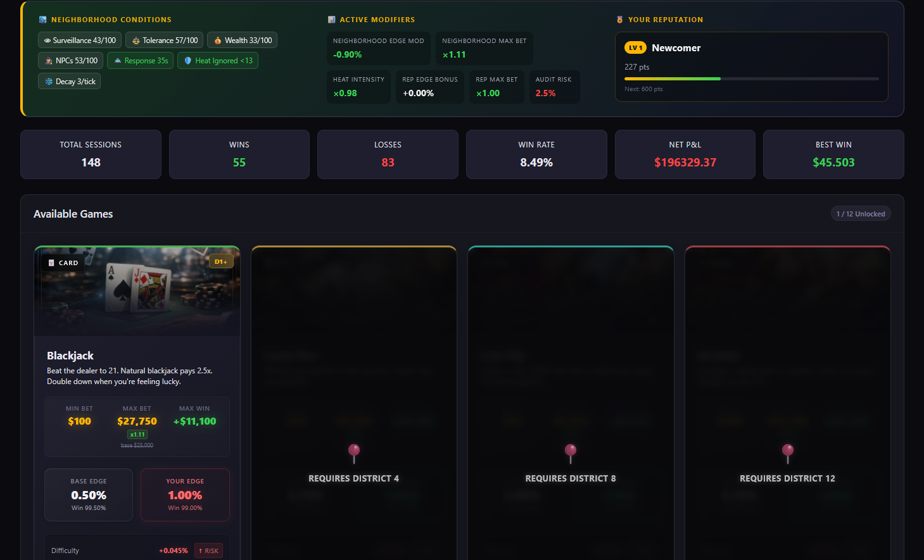Select the NPCs 53/100 chip
The image size is (924, 560).
[70, 61]
